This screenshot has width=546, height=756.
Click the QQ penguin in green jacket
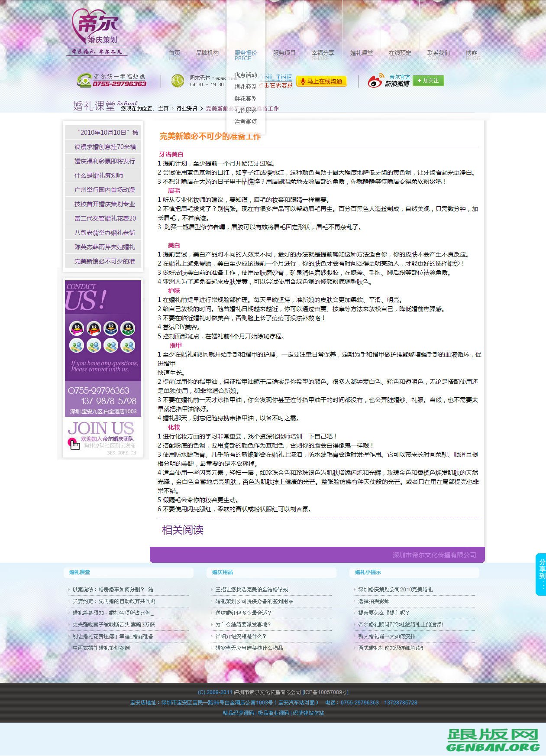[128, 328]
